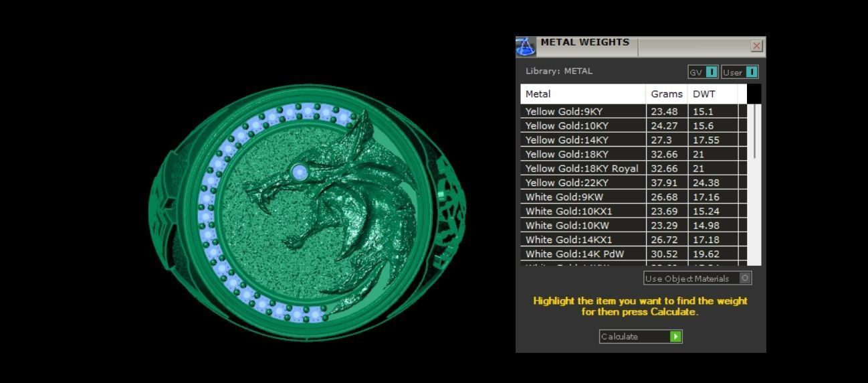
Task: Click the 14.98 DWT value
Action: [x=706, y=225]
